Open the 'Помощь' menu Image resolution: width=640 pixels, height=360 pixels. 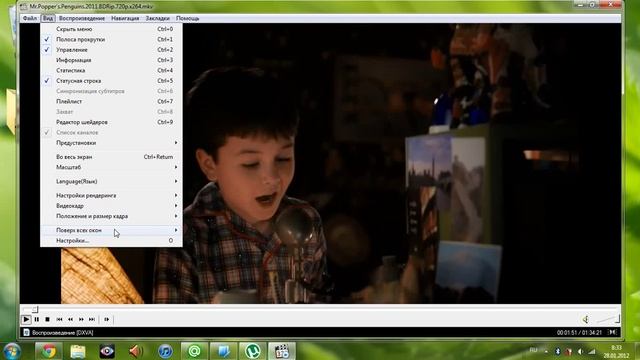(187, 18)
